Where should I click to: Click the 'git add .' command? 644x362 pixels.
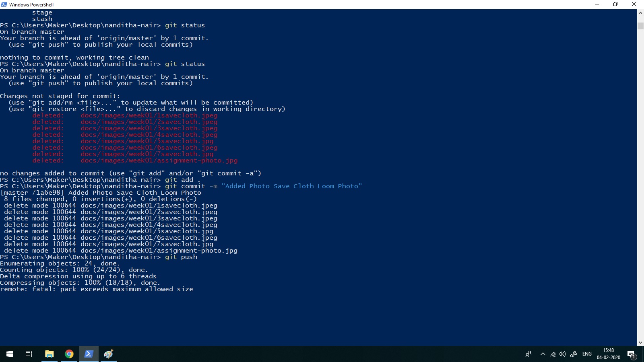click(x=183, y=180)
